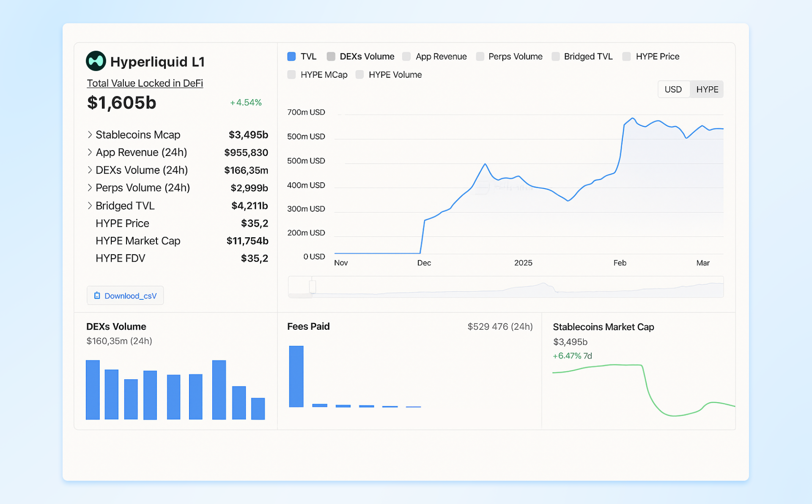Click the $3,495b Stablecoins Mcap value in list

pos(248,135)
